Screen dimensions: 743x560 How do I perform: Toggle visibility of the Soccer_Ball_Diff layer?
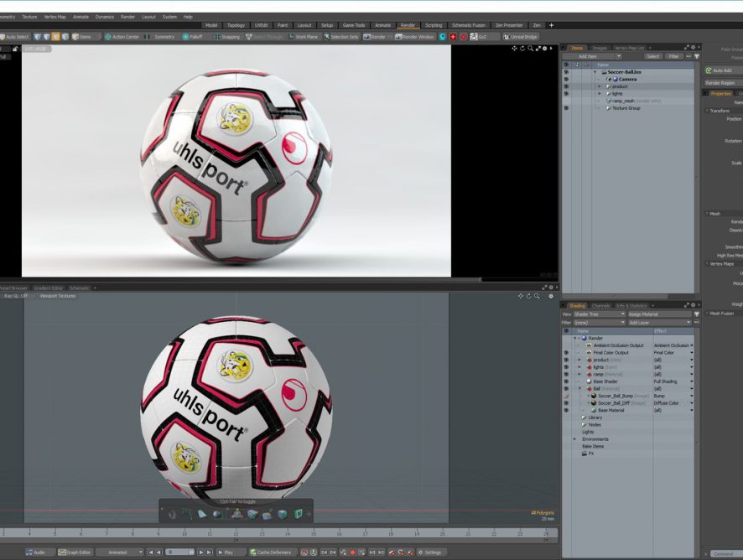pyautogui.click(x=566, y=403)
